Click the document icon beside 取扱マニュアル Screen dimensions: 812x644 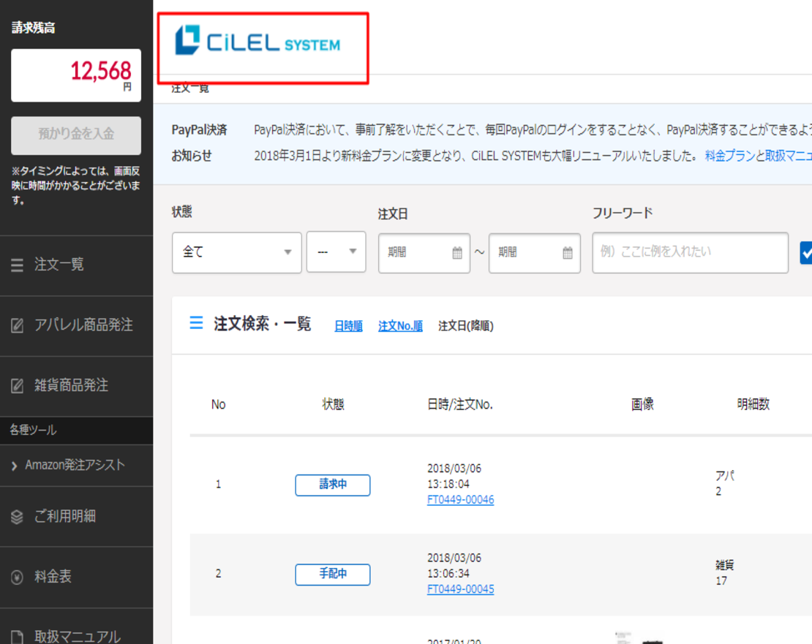click(17, 637)
